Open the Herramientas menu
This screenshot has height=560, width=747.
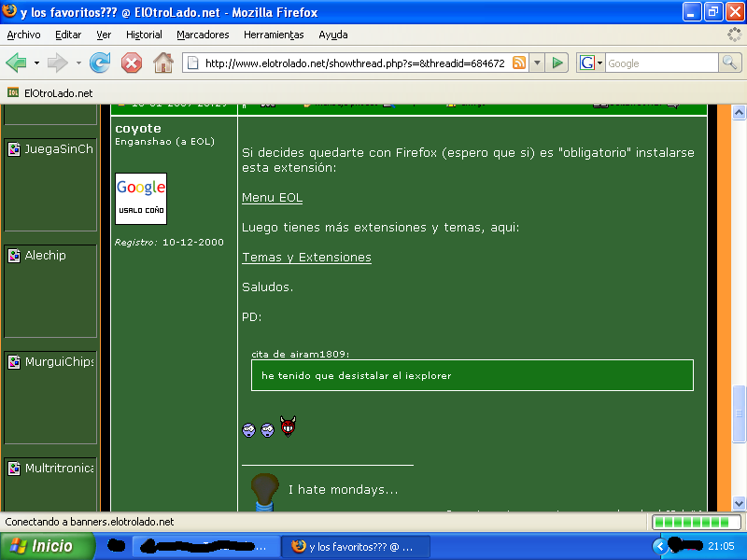[x=274, y=35]
